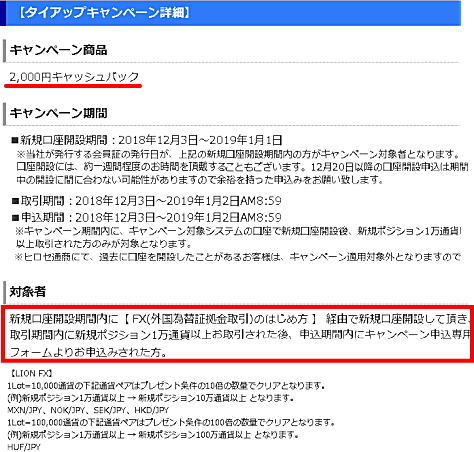Click the キャンペーン期間 section heading

[x=58, y=113]
